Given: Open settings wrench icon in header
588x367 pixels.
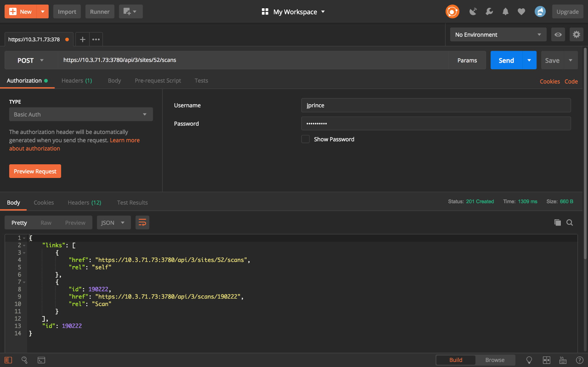Looking at the screenshot, I should [x=489, y=12].
